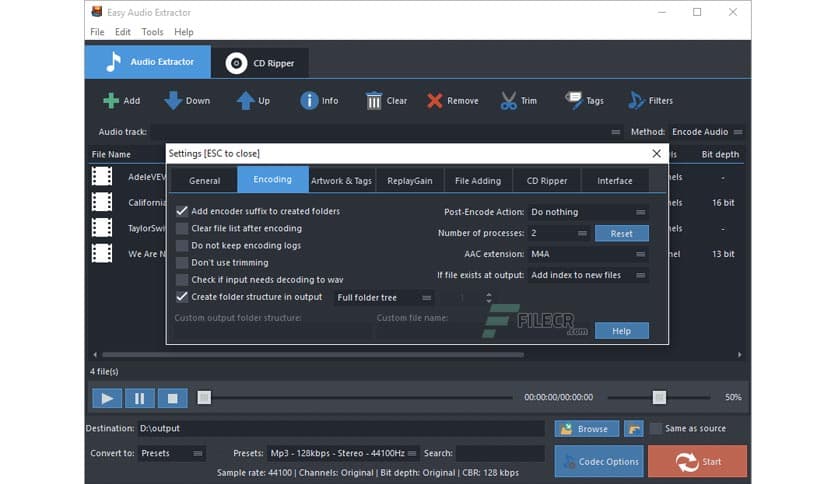Screen dimensions: 836x484
Task: Click folder depth spinner arrows
Action: tap(489, 297)
